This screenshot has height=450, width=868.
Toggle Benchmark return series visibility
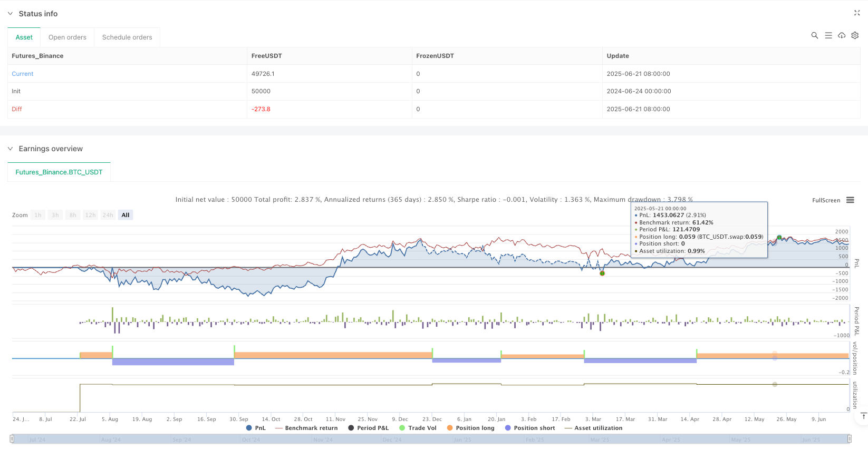(306, 428)
